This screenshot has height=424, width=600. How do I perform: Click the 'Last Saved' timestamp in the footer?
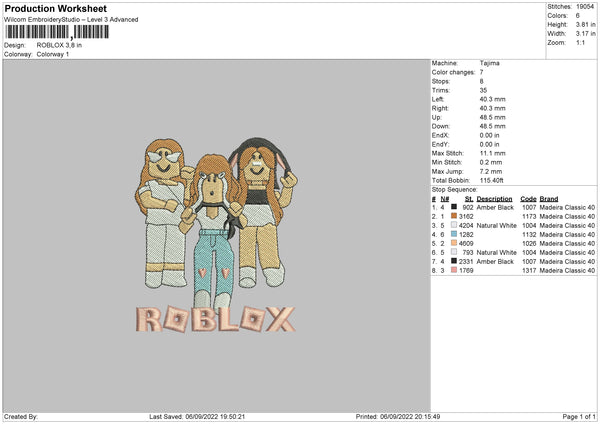tap(197, 416)
